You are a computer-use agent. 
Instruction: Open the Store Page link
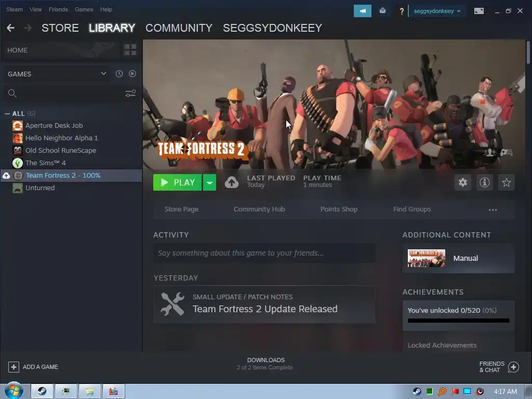click(181, 209)
